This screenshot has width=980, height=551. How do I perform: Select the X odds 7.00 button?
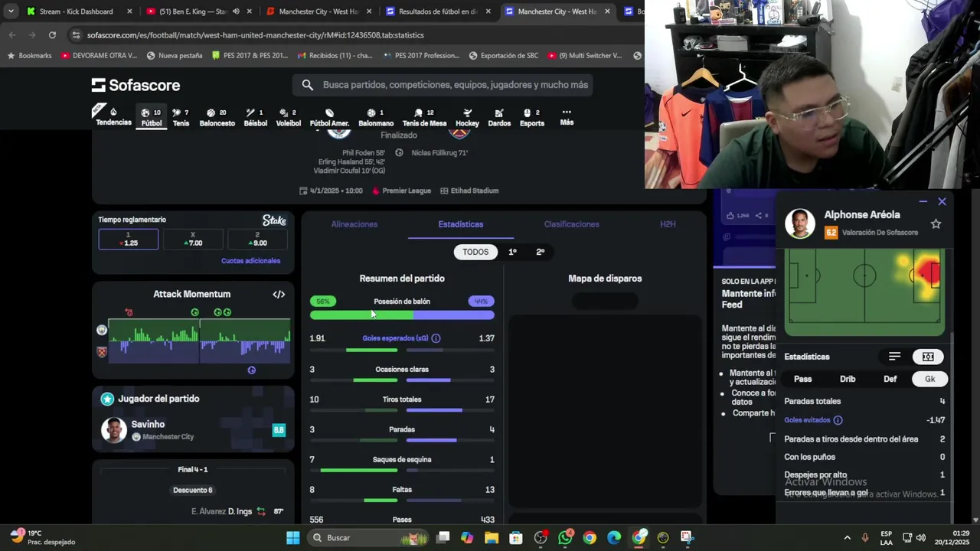click(193, 240)
